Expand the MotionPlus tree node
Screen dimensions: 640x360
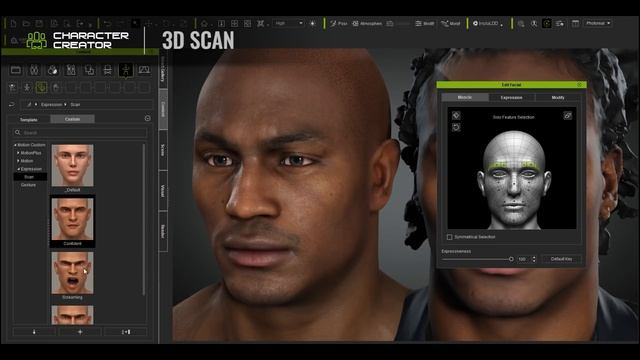[x=18, y=153]
